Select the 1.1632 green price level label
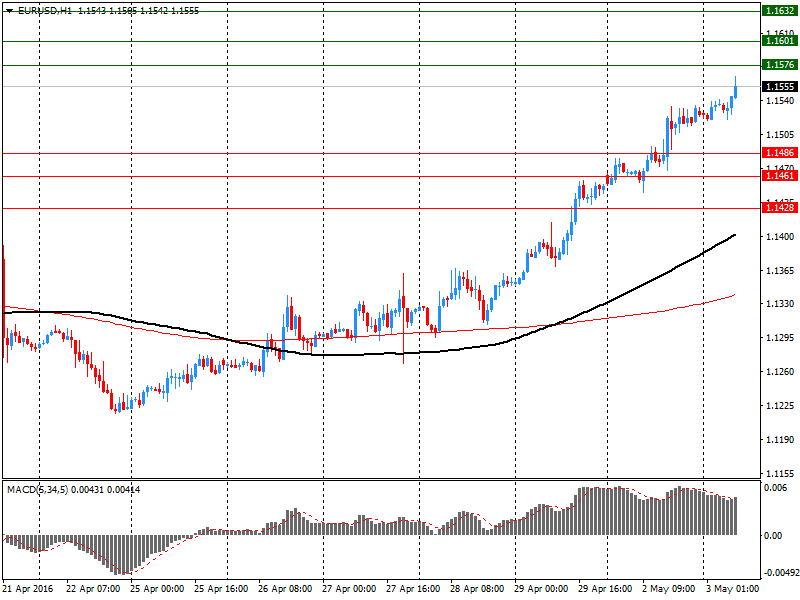 coord(780,11)
